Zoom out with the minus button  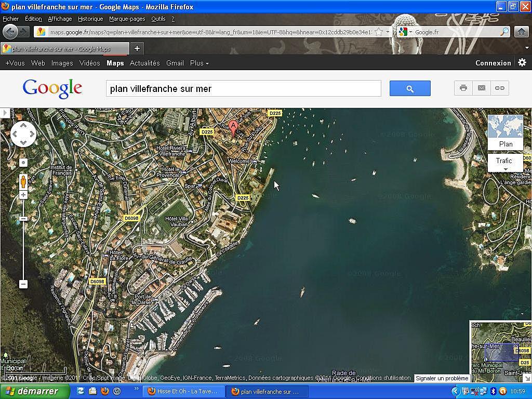(x=23, y=284)
